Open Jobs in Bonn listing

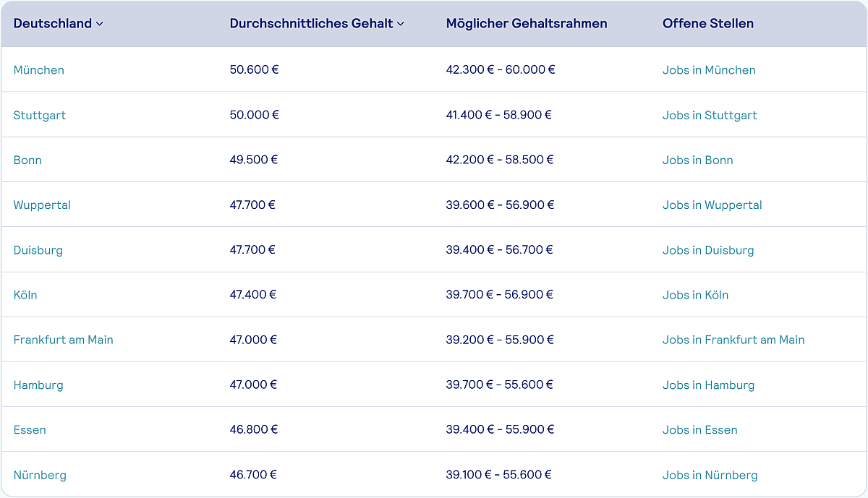click(x=698, y=160)
